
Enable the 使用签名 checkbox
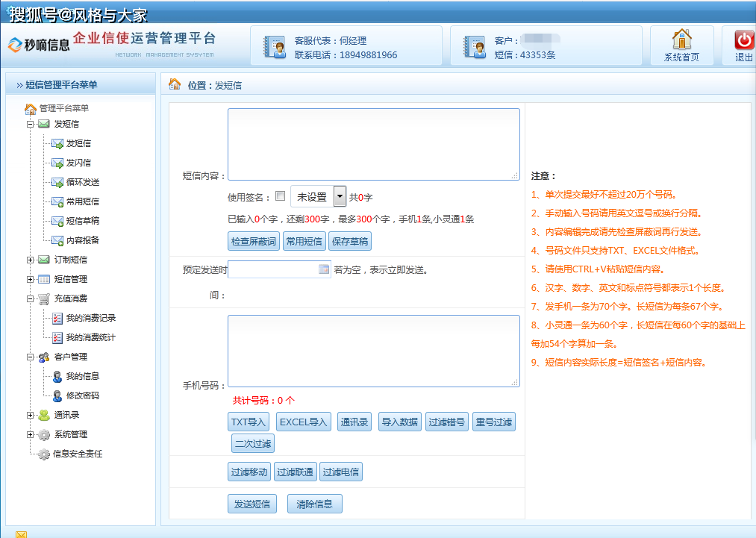pos(280,196)
